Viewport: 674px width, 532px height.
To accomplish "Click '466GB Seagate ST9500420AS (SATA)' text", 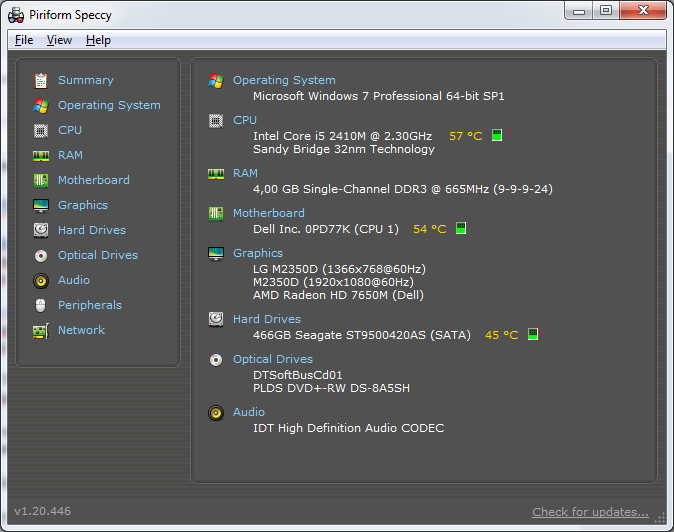I will 362,335.
